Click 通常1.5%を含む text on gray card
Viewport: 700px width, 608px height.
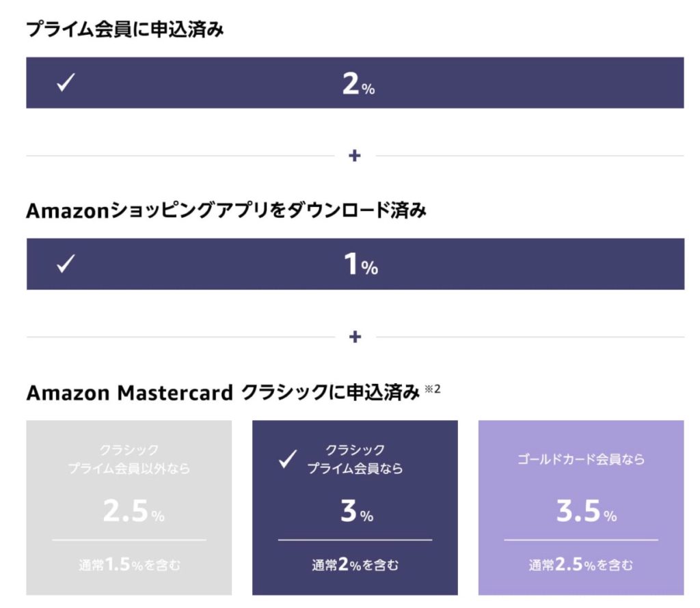pos(129,565)
